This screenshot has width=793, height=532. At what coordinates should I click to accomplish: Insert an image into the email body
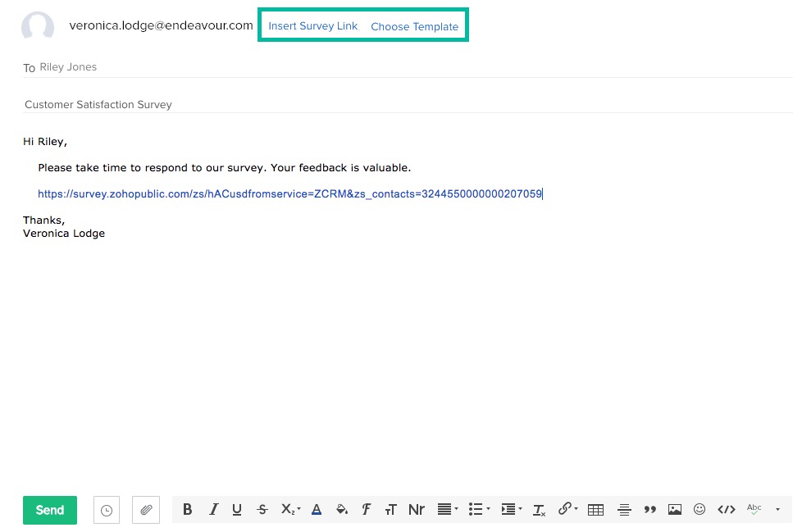pos(674,509)
